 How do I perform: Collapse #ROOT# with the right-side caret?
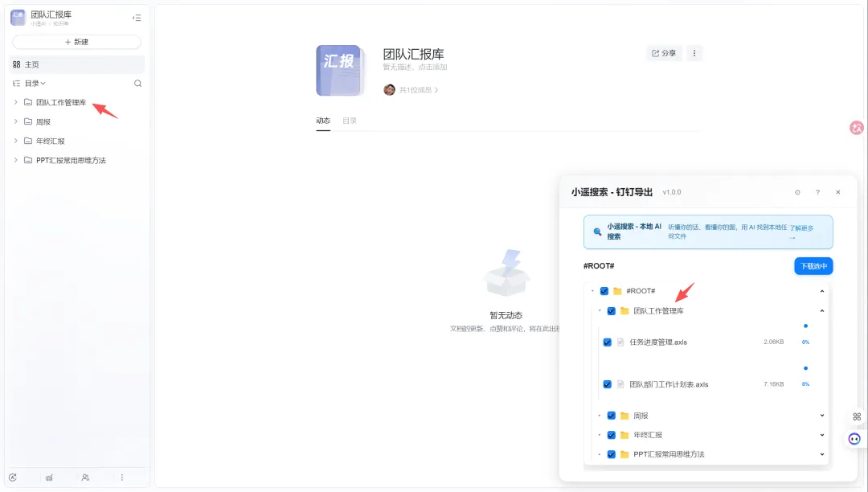pyautogui.click(x=822, y=291)
